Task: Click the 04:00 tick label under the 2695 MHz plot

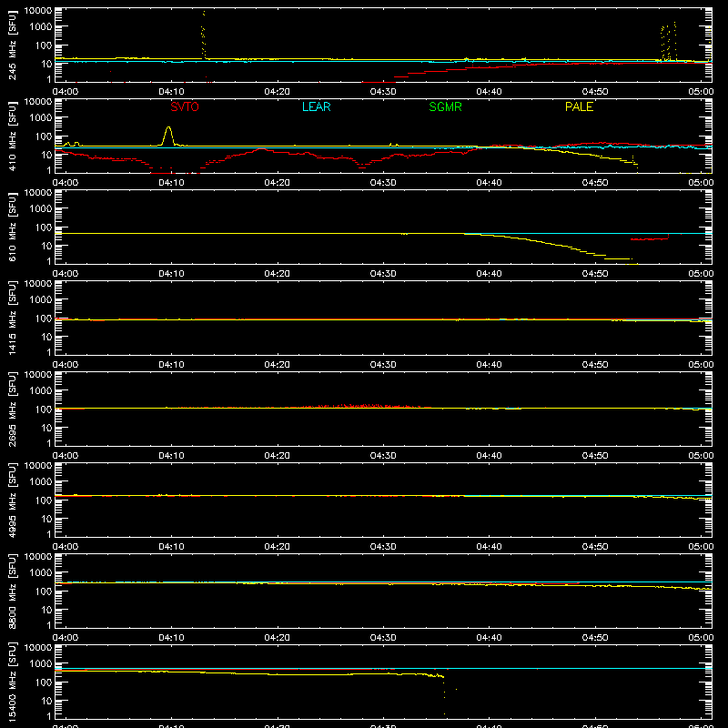Action: point(66,456)
